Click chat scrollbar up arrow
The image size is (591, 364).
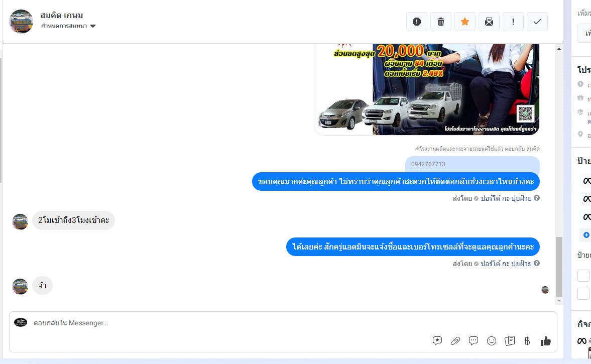coord(559,49)
